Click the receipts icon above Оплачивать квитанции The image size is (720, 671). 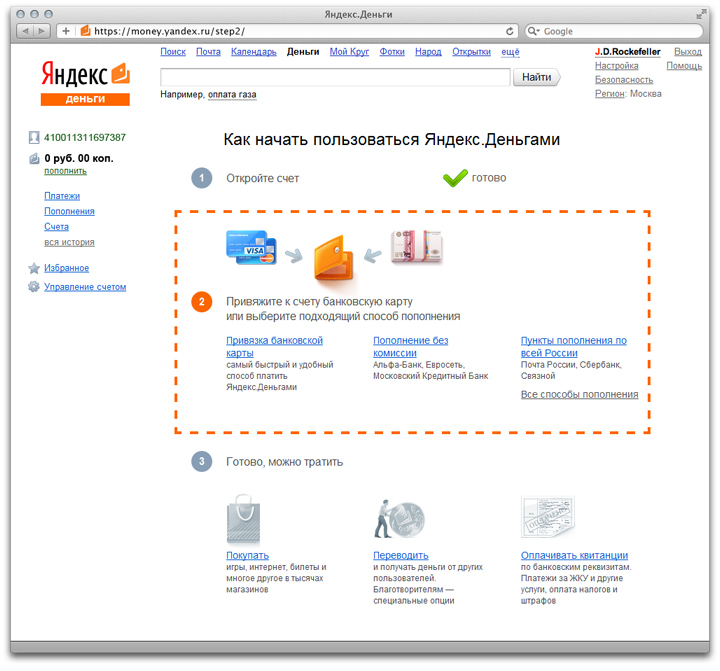547,520
